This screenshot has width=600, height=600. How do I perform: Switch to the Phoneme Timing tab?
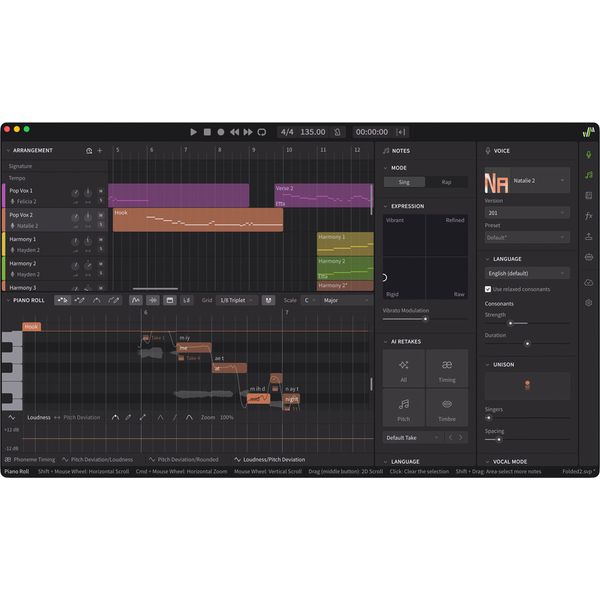(30, 460)
